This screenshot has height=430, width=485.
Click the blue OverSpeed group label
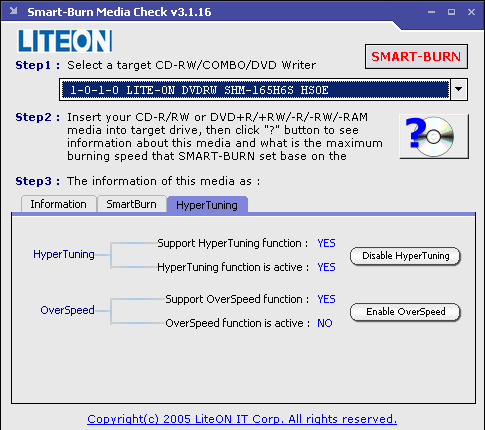pos(67,310)
